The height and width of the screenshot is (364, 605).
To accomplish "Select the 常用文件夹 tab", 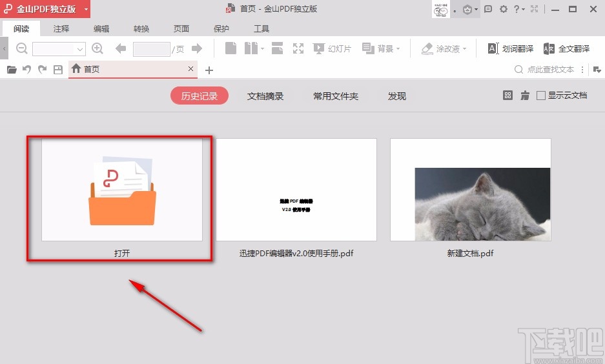I will [x=336, y=96].
